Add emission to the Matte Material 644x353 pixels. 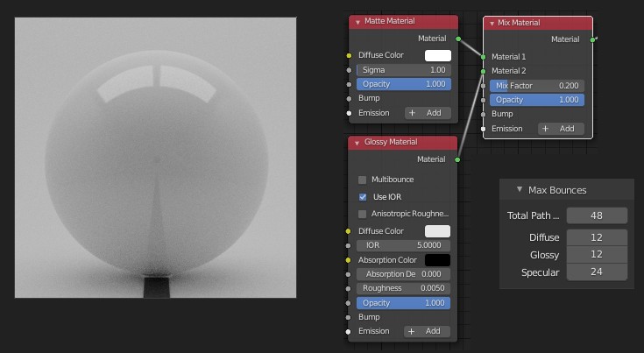tap(428, 113)
